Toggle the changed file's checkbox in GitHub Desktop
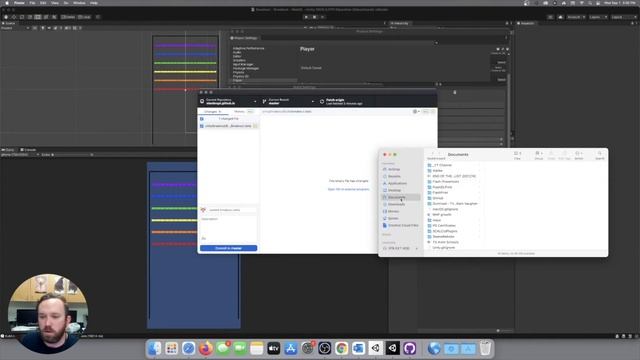Viewport: 640px width, 360px height. coord(202,126)
